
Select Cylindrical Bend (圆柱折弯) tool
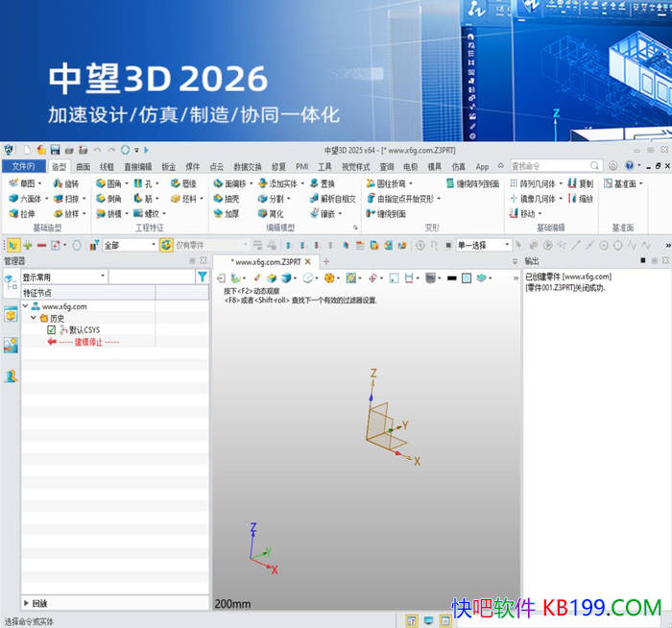click(386, 183)
